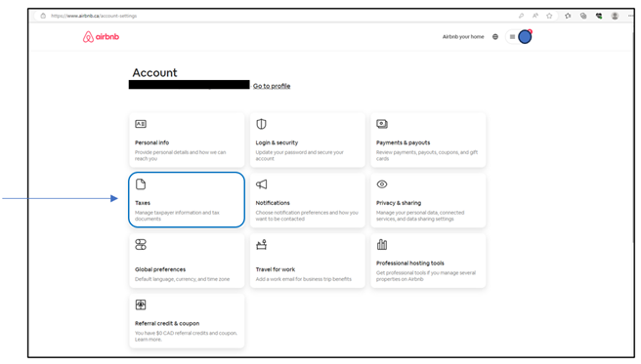Click the Account page heading
Viewport: 641px width, 364px height.
pyautogui.click(x=154, y=72)
